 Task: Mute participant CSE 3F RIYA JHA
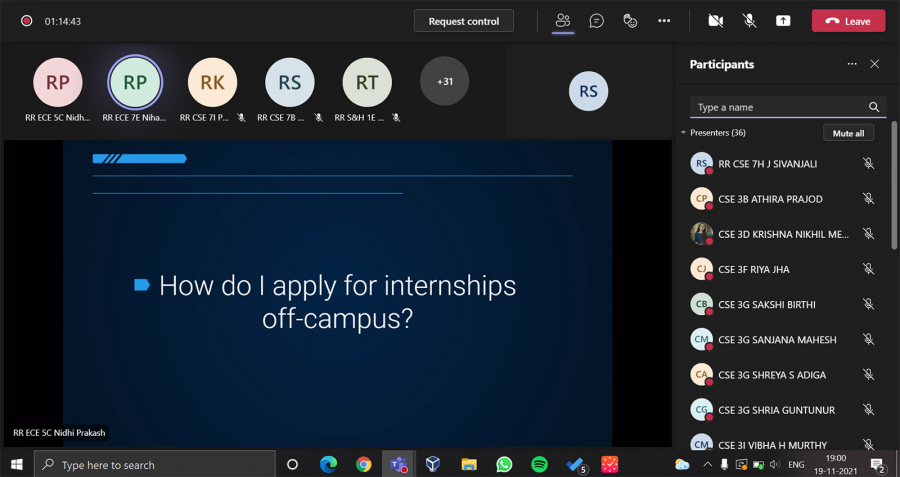click(868, 269)
